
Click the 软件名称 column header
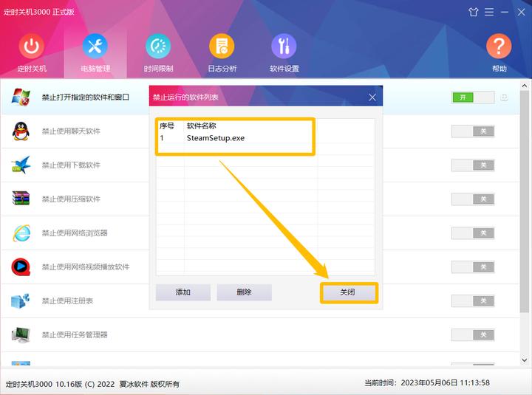(202, 126)
